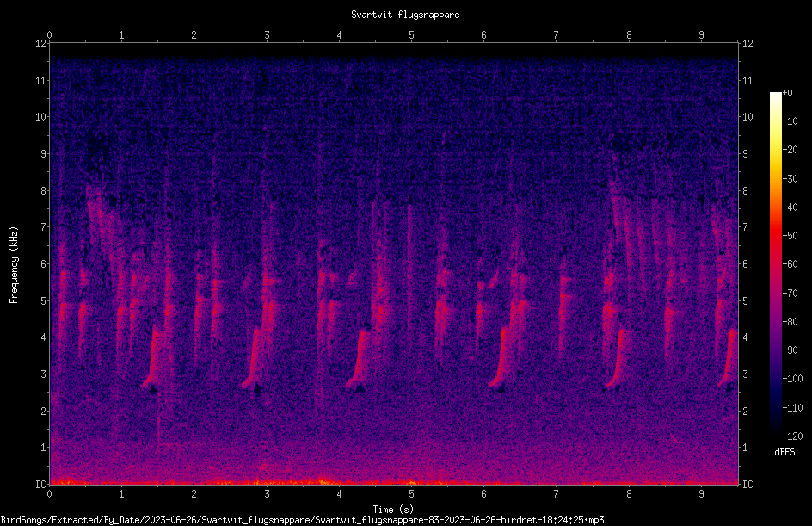Select the 'Time (s)' axis label
This screenshot has height=526, width=812.
point(393,510)
